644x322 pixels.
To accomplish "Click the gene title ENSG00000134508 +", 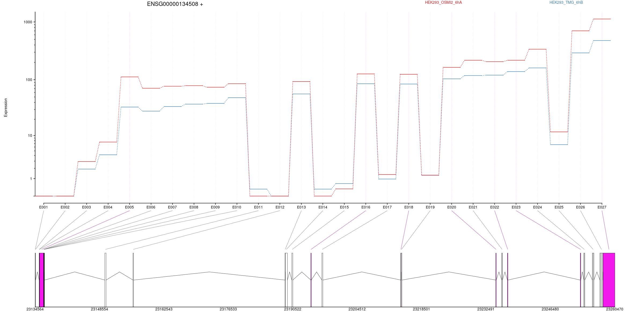I will click(x=175, y=4).
